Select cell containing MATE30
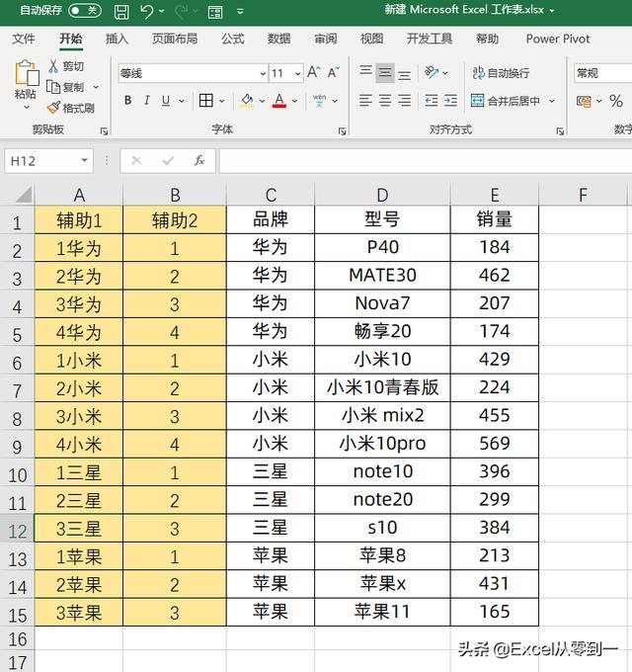Screen dimensions: 632x672 pyautogui.click(x=382, y=276)
